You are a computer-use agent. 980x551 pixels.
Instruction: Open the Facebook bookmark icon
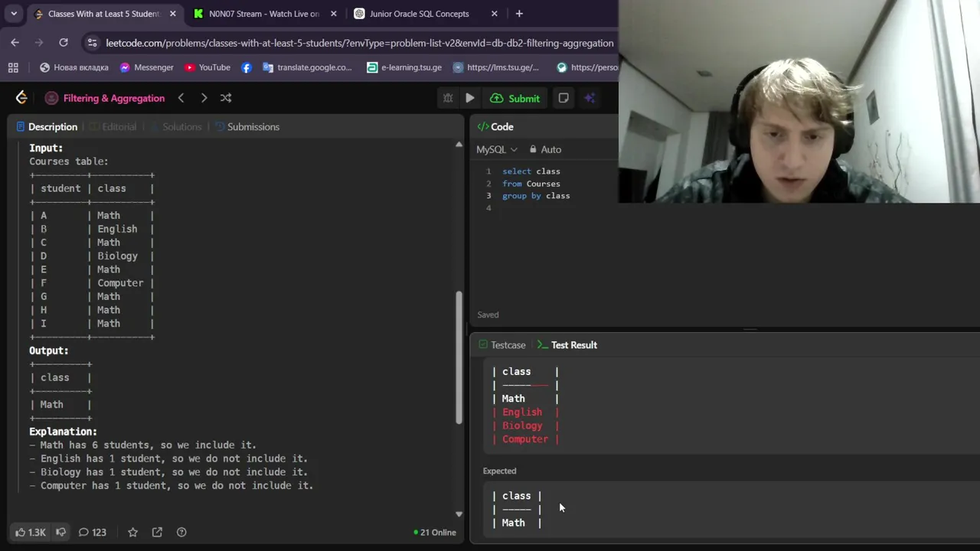pyautogui.click(x=246, y=67)
